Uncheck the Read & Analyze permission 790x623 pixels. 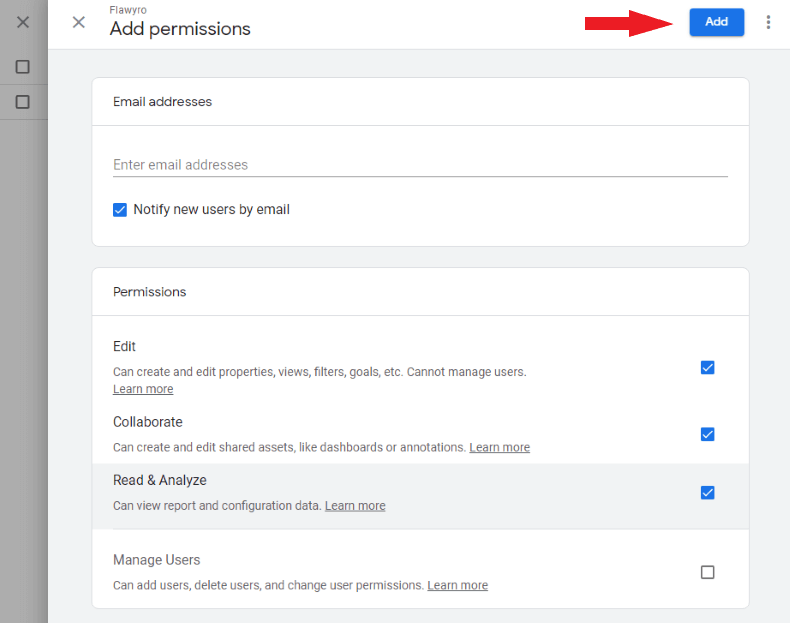(708, 492)
